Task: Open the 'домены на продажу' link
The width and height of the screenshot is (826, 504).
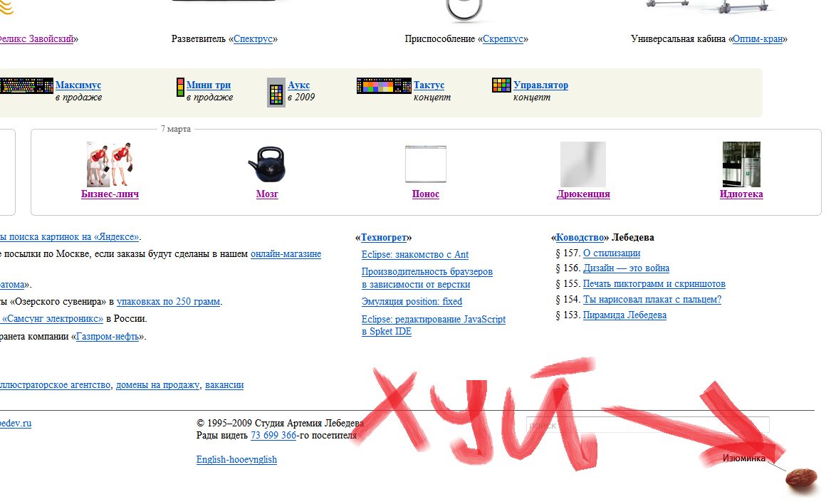Action: (x=157, y=385)
